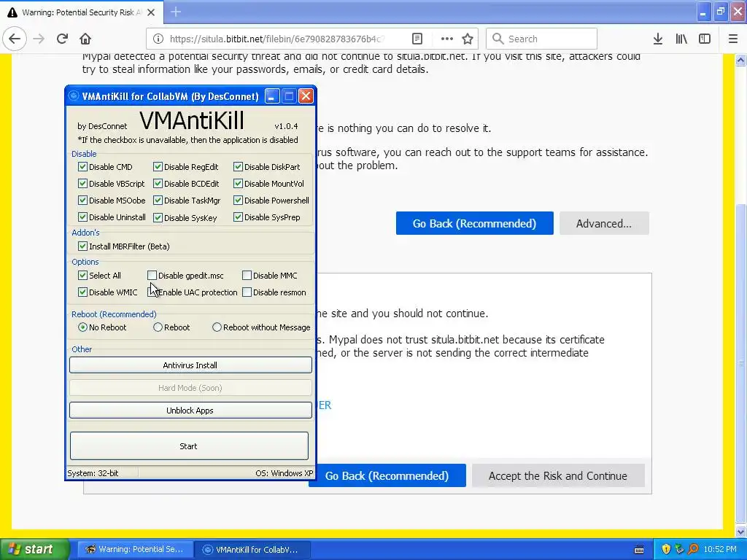Image resolution: width=747 pixels, height=560 pixels.
Task: Toggle Disable BCDEdit checkbox
Action: pos(158,183)
